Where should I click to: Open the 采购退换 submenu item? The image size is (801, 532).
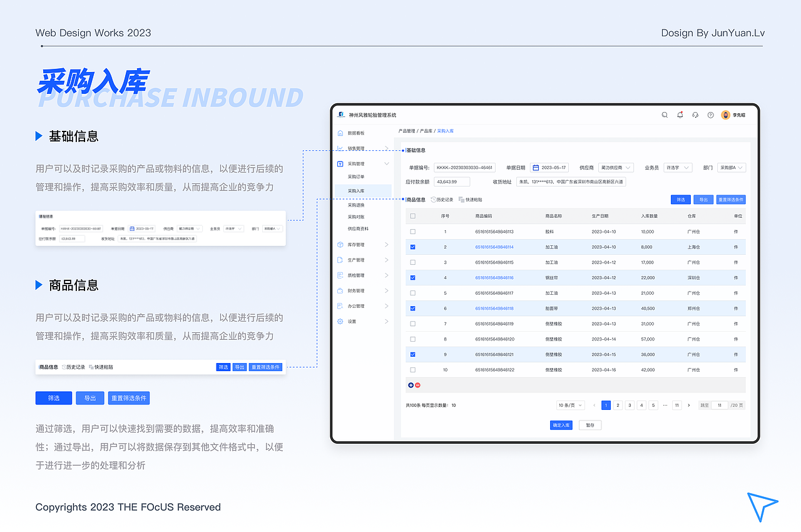pyautogui.click(x=356, y=205)
